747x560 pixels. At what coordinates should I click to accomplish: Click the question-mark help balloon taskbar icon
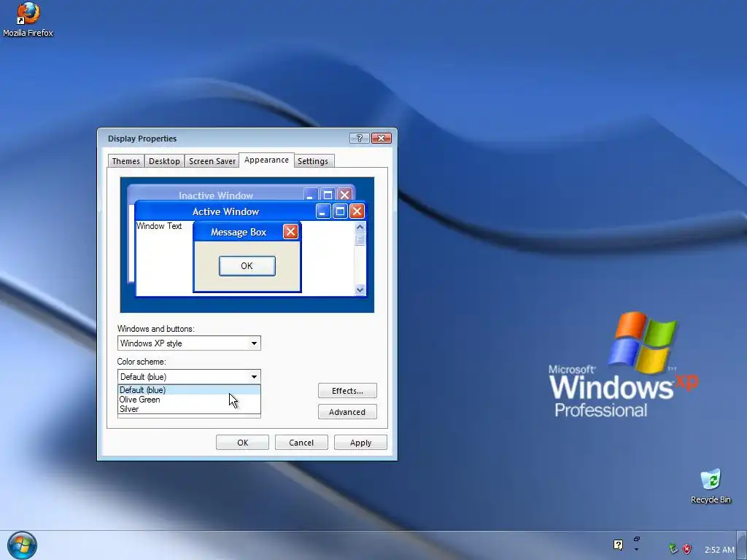618,545
